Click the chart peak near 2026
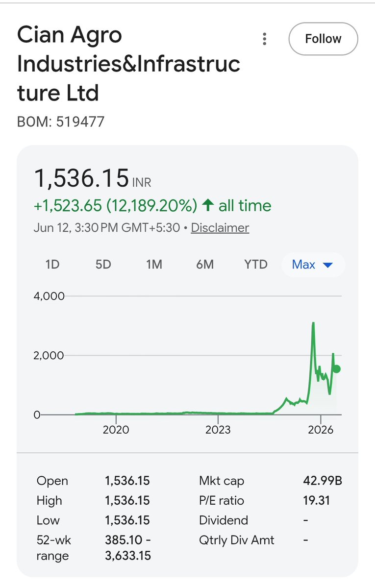The width and height of the screenshot is (375, 588). pyautogui.click(x=313, y=323)
